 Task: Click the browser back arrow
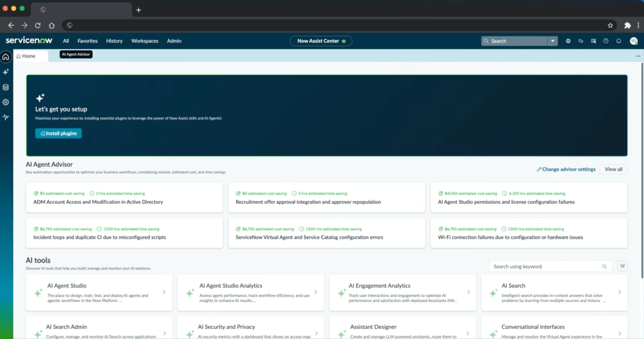click(11, 25)
